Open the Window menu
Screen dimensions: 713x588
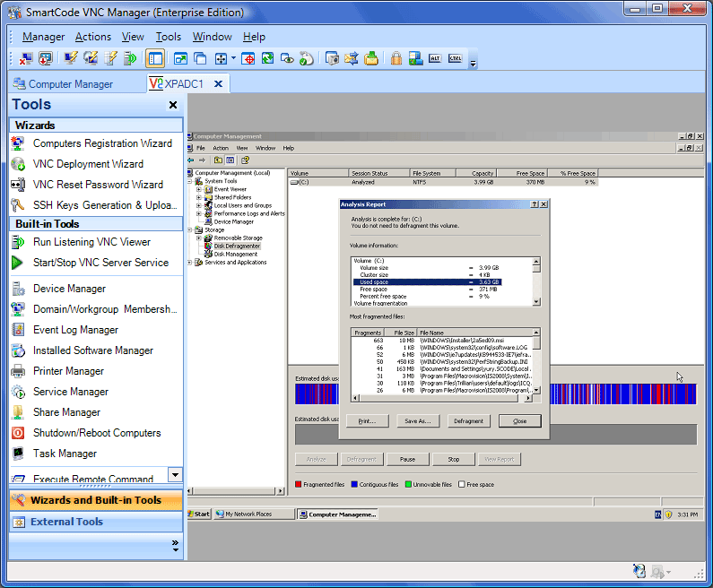click(x=212, y=37)
